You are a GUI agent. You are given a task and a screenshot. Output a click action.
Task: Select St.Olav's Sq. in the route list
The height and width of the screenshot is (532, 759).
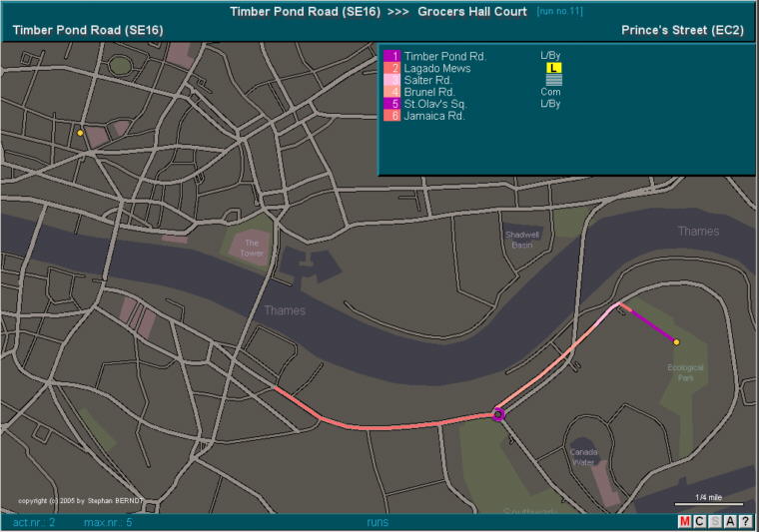tap(435, 104)
